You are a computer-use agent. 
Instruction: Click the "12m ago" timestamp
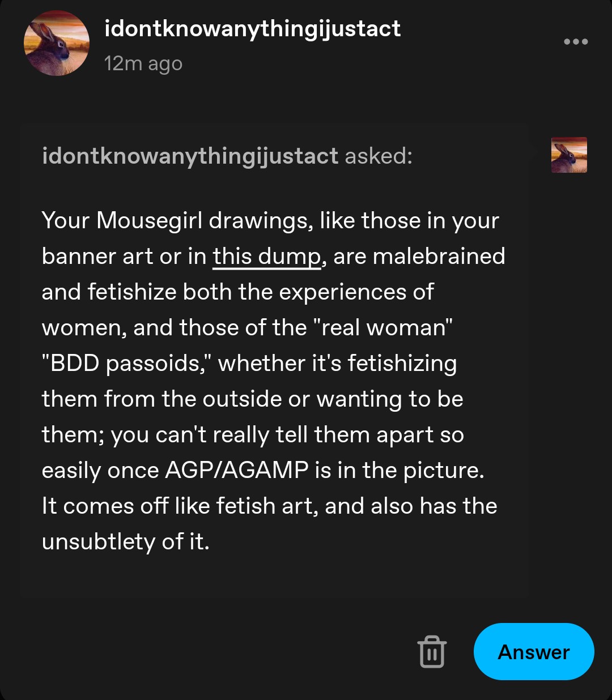pos(143,63)
